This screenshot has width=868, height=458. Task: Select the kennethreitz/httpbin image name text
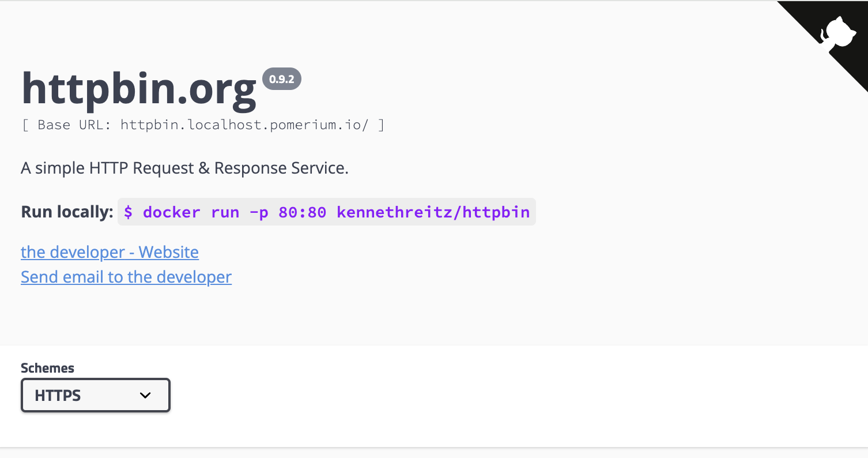[x=435, y=212]
